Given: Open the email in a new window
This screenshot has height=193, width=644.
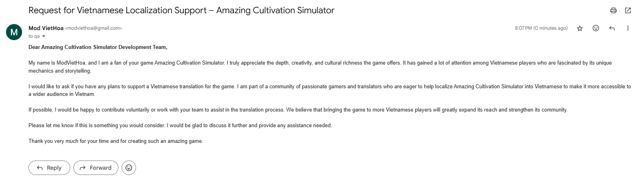Looking at the screenshot, I should pos(628,10).
